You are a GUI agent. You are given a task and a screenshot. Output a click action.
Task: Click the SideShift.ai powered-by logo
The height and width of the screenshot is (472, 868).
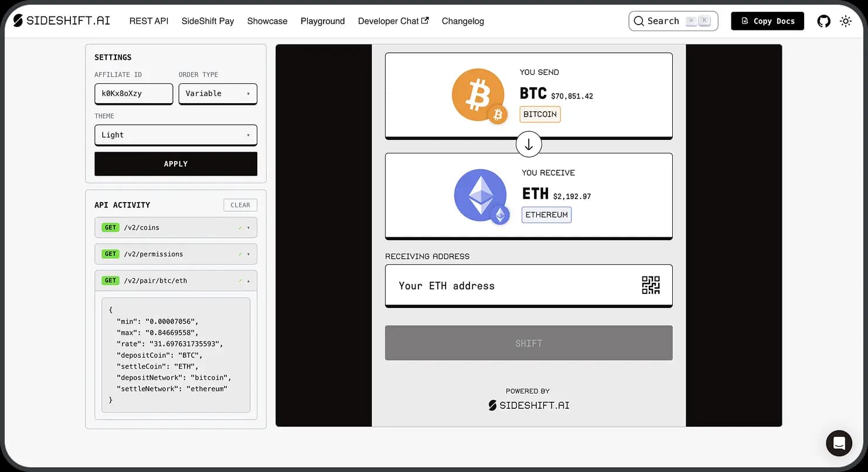pyautogui.click(x=529, y=405)
